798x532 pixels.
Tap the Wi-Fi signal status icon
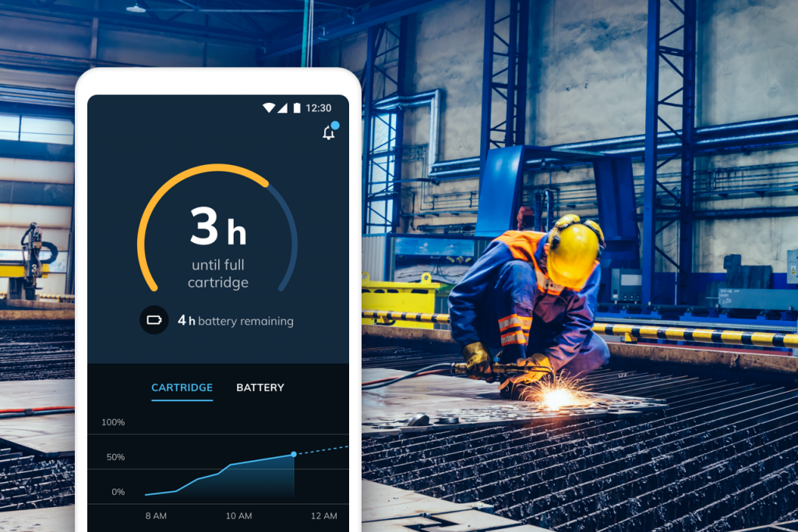(x=269, y=107)
